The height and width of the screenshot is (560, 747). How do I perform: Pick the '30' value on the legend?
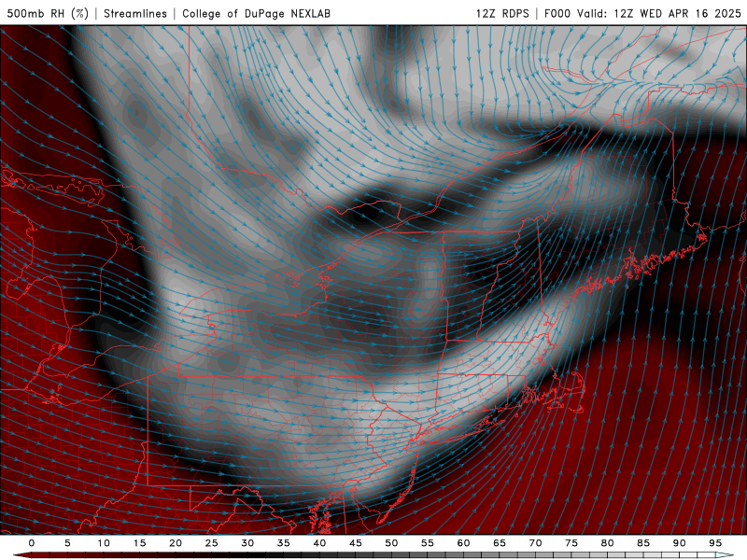pos(247,543)
